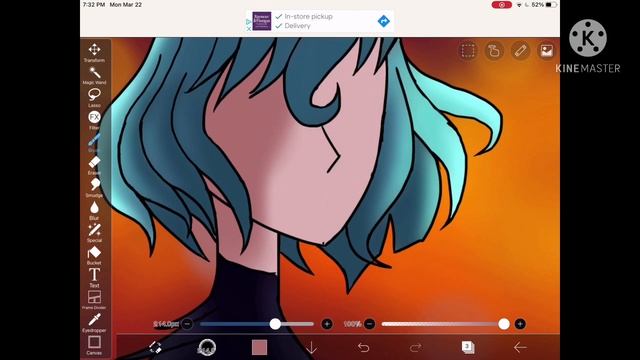
Task: Select the Text tool
Action: click(x=94, y=278)
